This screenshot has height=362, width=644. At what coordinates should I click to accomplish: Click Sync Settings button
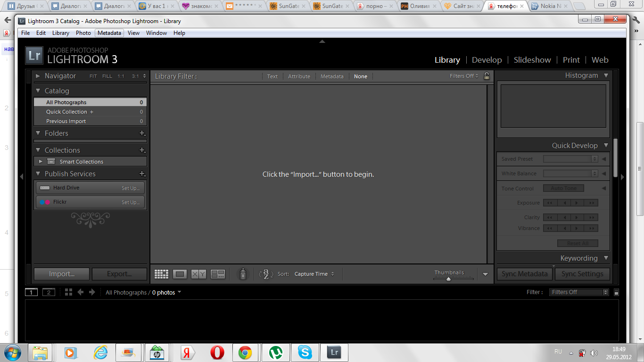coord(582,274)
